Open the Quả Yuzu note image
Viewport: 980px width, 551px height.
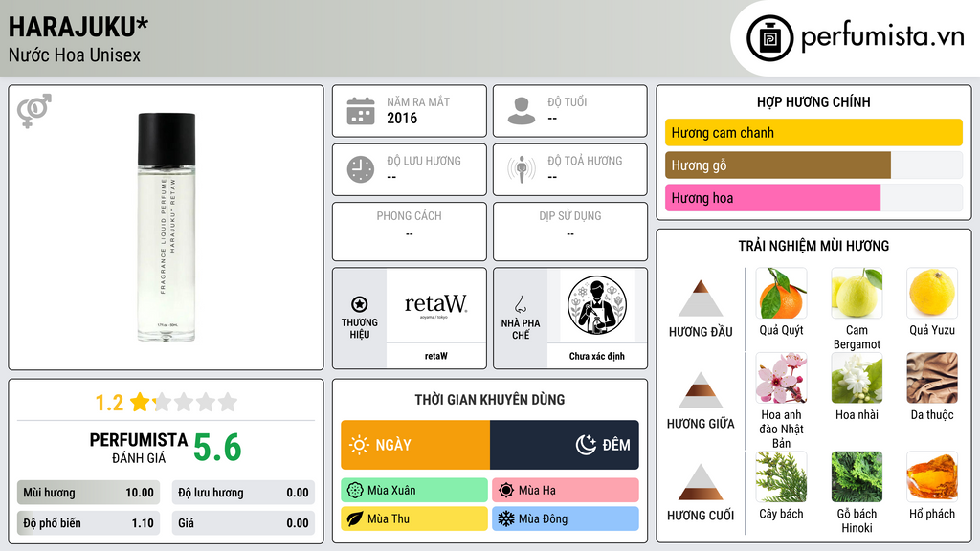(932, 294)
